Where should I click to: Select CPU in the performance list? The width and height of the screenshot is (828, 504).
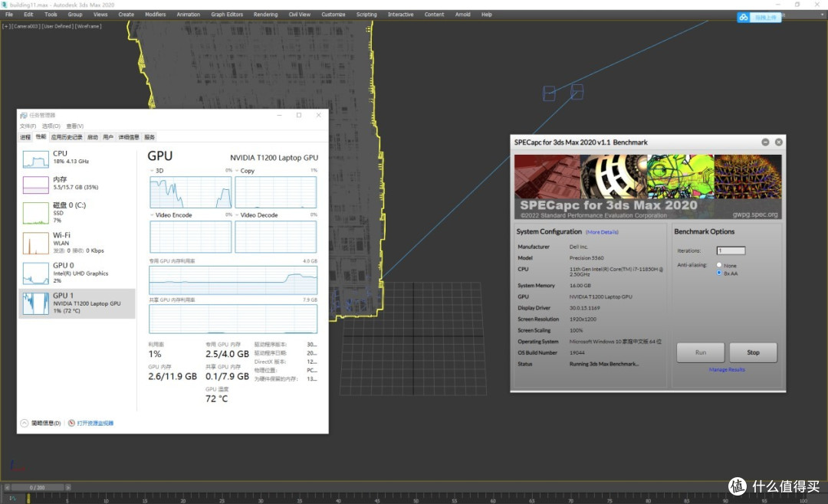(77, 159)
